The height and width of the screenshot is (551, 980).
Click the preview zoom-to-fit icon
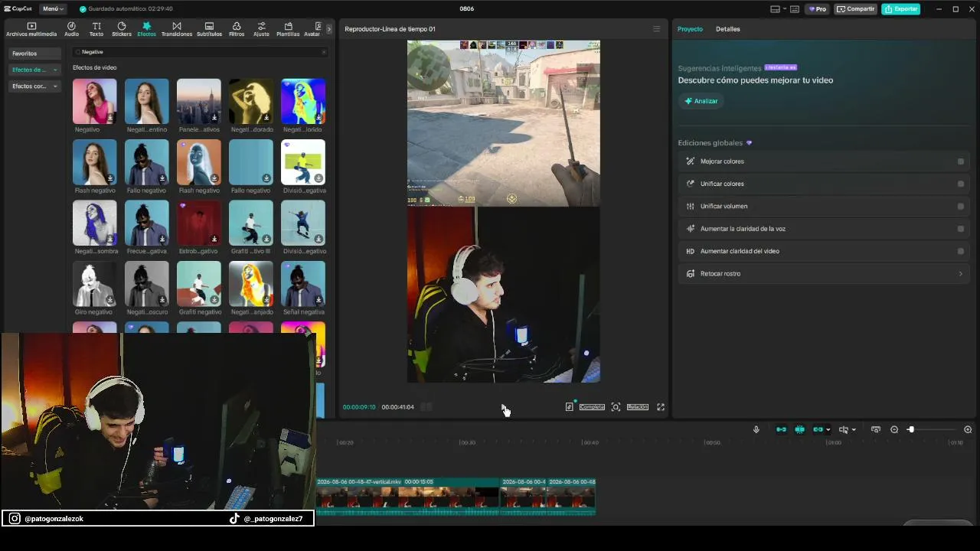[x=616, y=407]
